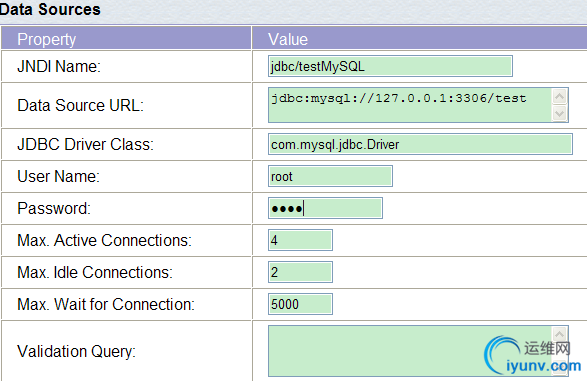
Task: Click the Max. Idle Connections label
Action: pos(95,272)
